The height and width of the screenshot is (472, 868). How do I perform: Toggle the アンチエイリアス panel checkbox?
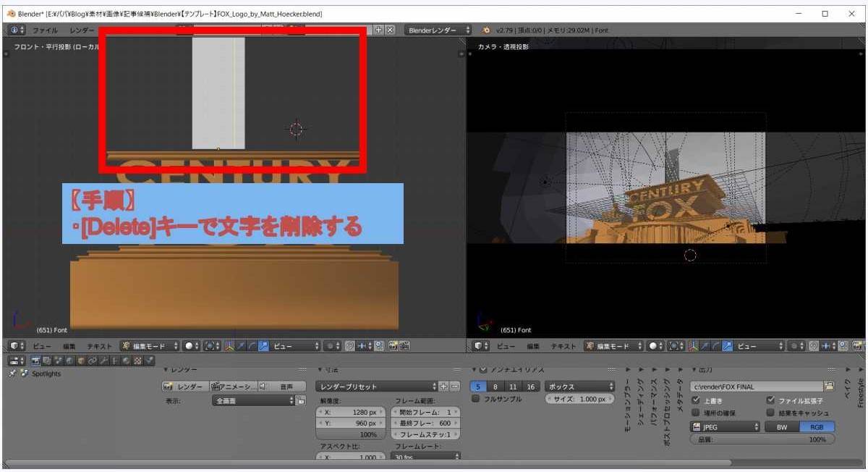[x=483, y=370]
